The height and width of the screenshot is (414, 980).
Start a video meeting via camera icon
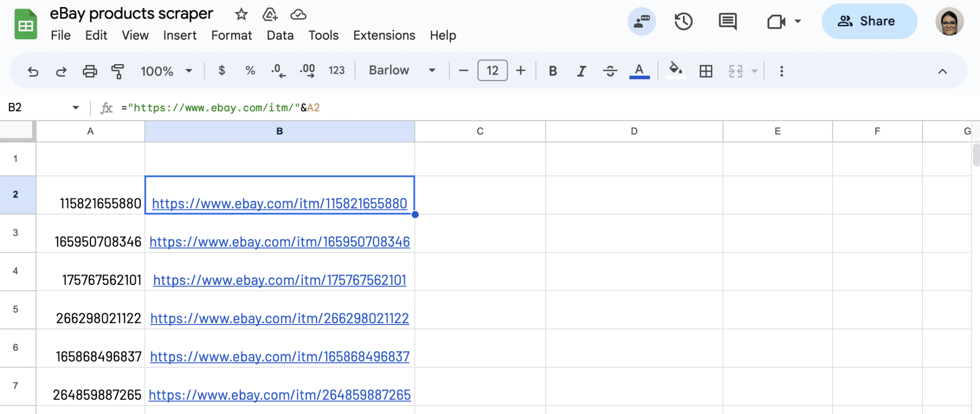coord(776,22)
